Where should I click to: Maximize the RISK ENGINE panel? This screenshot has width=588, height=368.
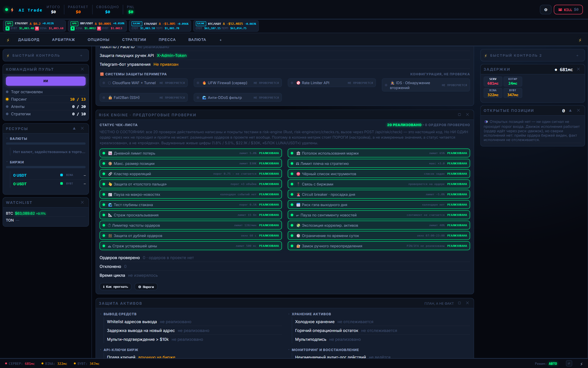459,115
